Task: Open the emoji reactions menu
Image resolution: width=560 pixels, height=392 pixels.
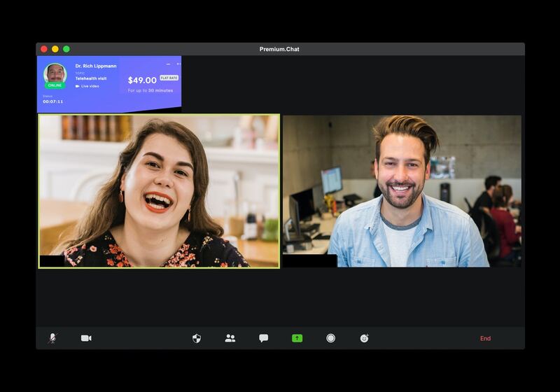Action: (x=364, y=338)
